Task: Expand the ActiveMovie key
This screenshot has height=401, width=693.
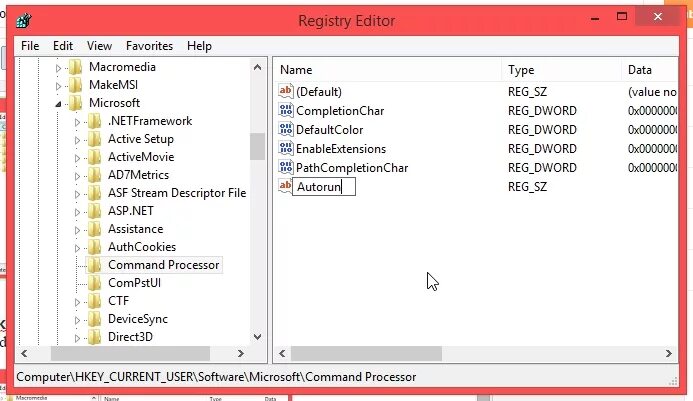Action: click(x=77, y=158)
